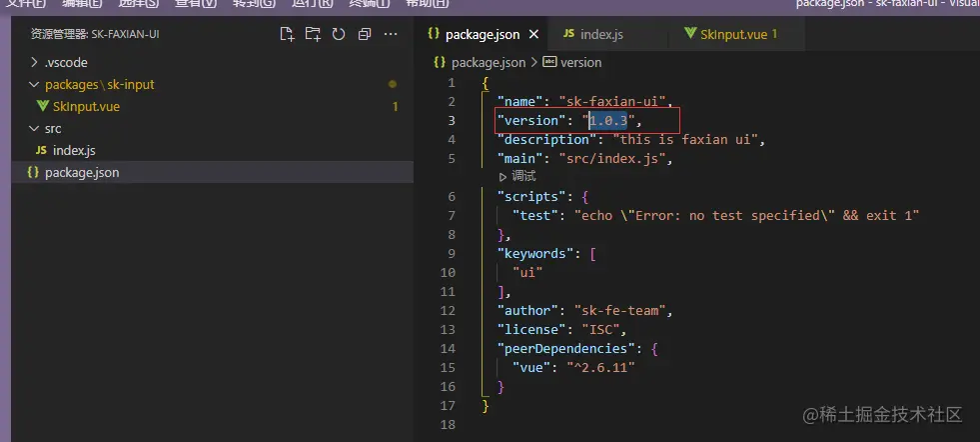Viewport: 980px width, 442px height.
Task: Click package.json in the breadcrumb
Action: pyautogui.click(x=489, y=63)
